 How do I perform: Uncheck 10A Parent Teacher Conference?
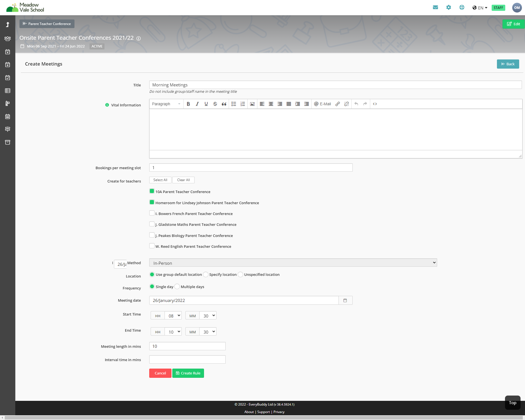coord(152,191)
